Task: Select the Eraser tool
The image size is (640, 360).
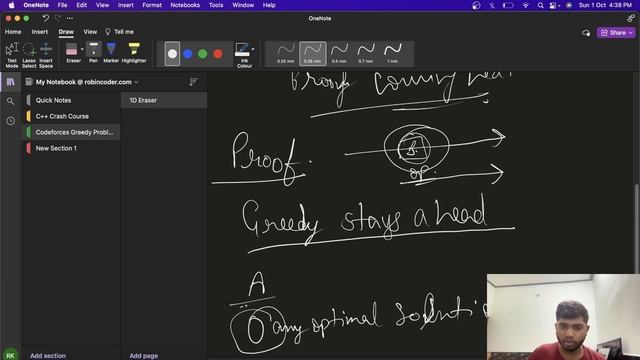Action: click(x=72, y=53)
